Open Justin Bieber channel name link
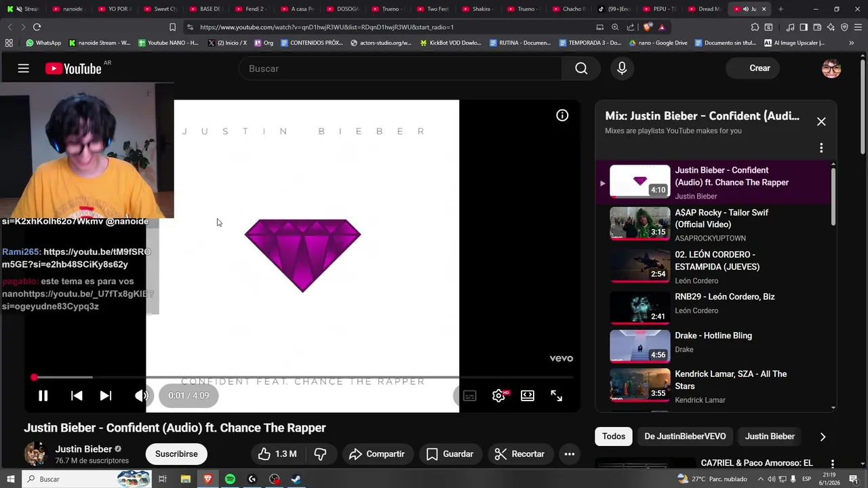This screenshot has height=488, width=868. [83, 449]
